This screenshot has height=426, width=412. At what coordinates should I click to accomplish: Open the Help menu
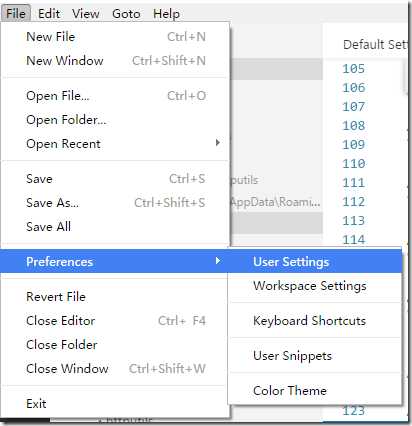(x=166, y=14)
